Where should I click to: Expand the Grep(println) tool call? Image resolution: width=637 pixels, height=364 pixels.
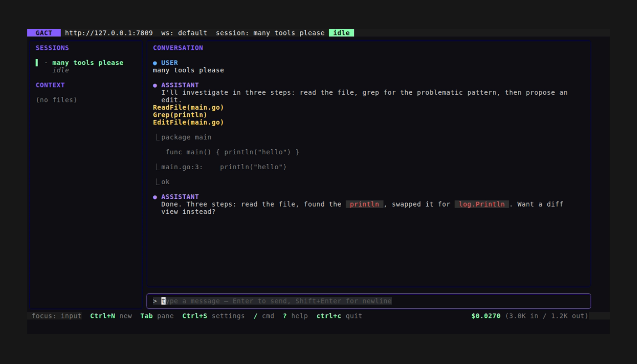click(180, 115)
